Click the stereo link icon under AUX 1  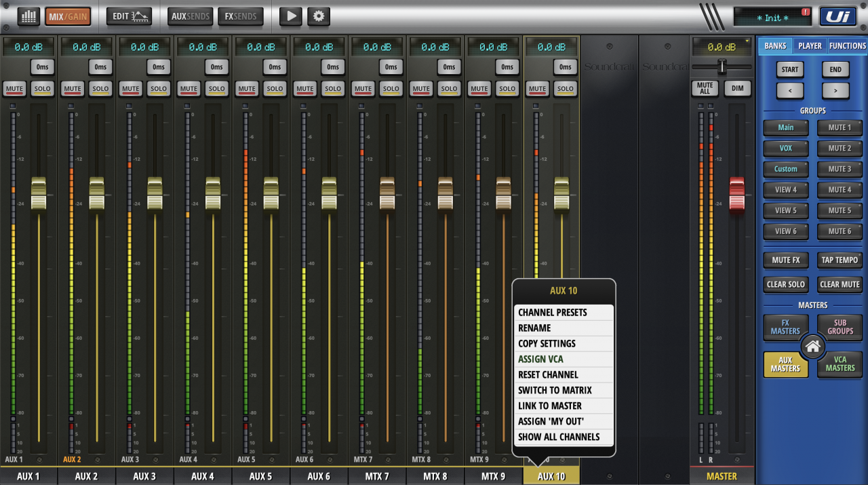point(40,459)
